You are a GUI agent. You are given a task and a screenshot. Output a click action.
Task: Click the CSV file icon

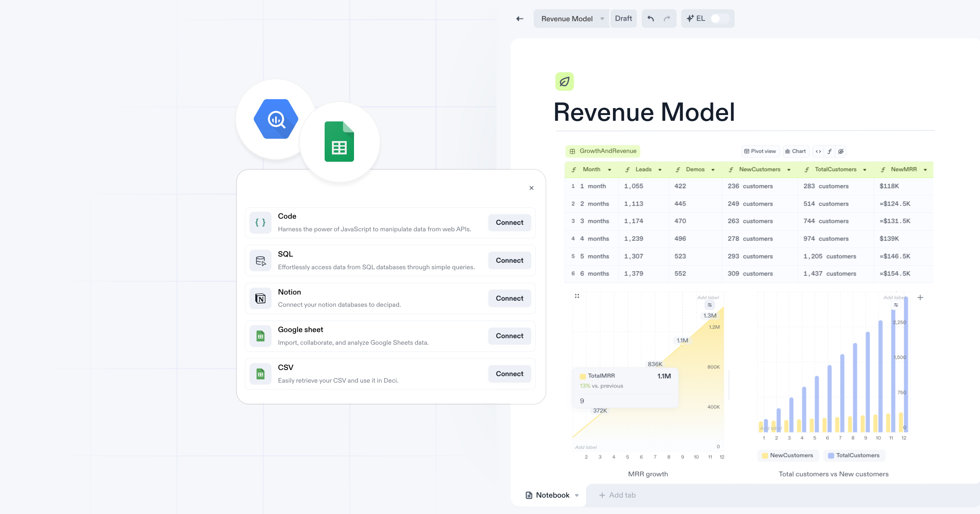(261, 374)
